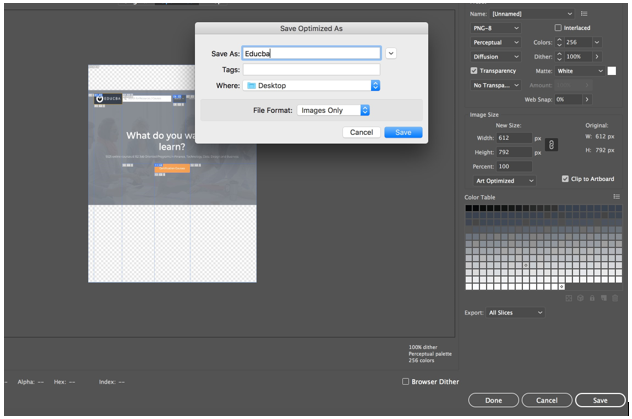
Task: Uncheck the Transparency checkbox
Action: [x=474, y=71]
